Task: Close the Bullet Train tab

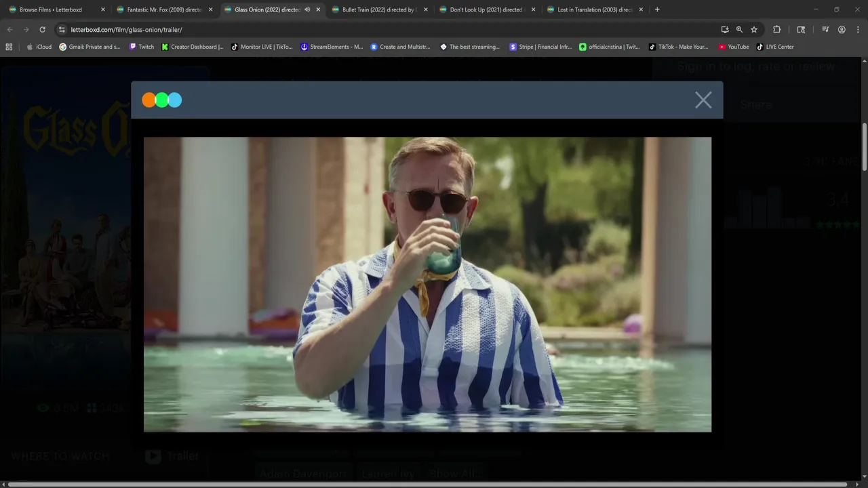Action: point(425,9)
